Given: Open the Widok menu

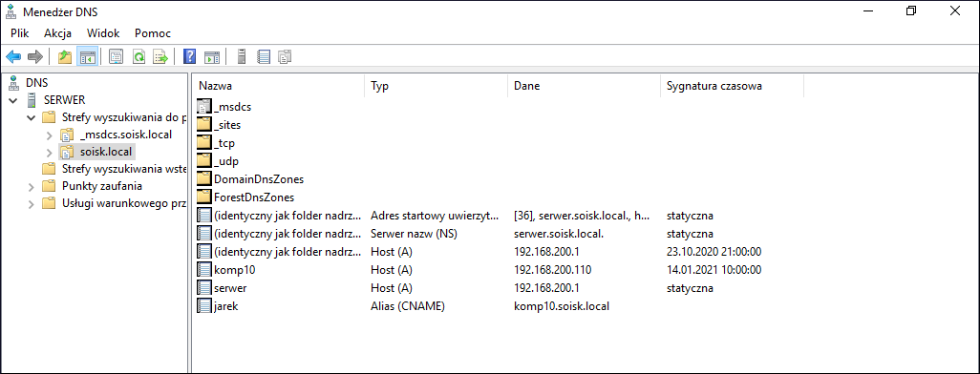Looking at the screenshot, I should pos(103,33).
